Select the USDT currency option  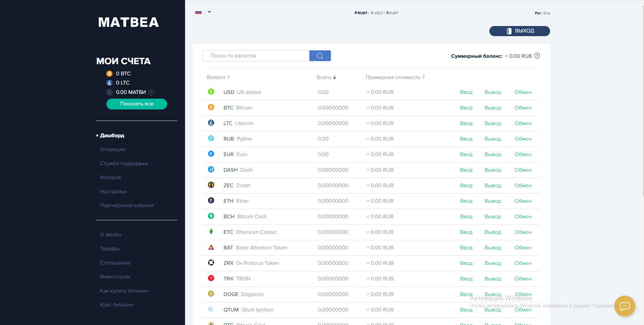click(377, 13)
